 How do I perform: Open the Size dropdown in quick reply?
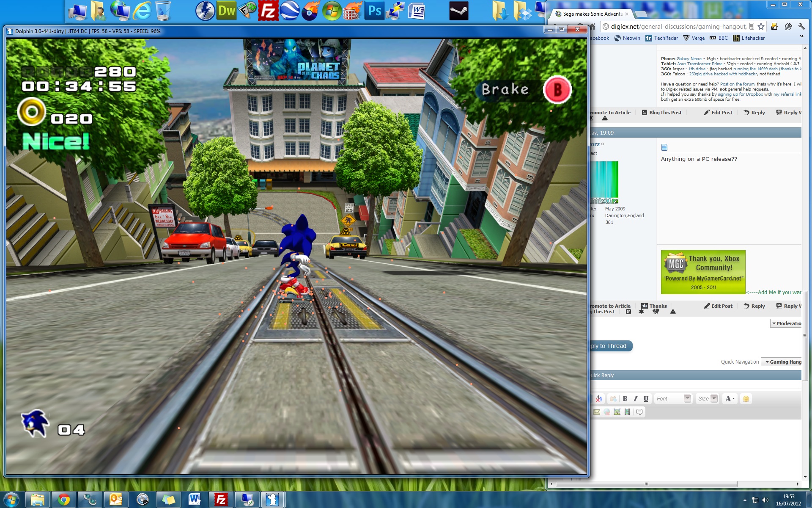point(708,399)
